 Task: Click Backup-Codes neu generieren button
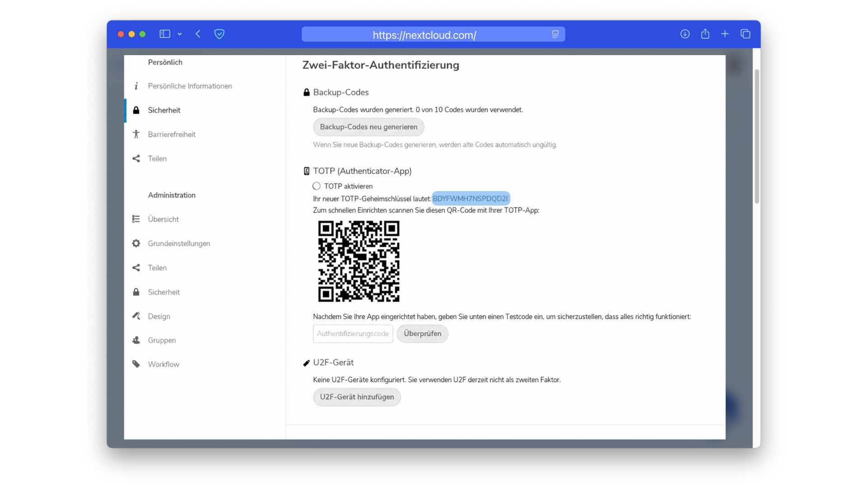(368, 127)
